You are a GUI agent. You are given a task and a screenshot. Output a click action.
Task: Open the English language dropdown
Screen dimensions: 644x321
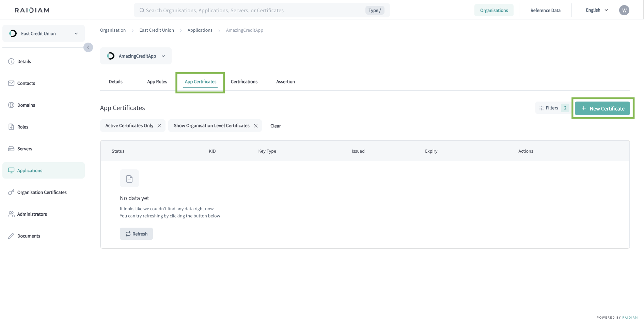click(x=597, y=10)
